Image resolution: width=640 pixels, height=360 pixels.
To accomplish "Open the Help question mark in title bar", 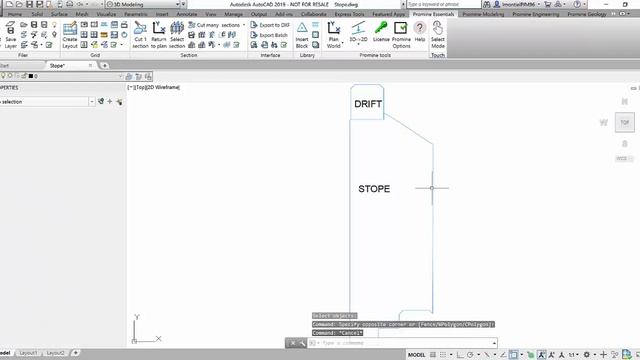I will [577, 4].
